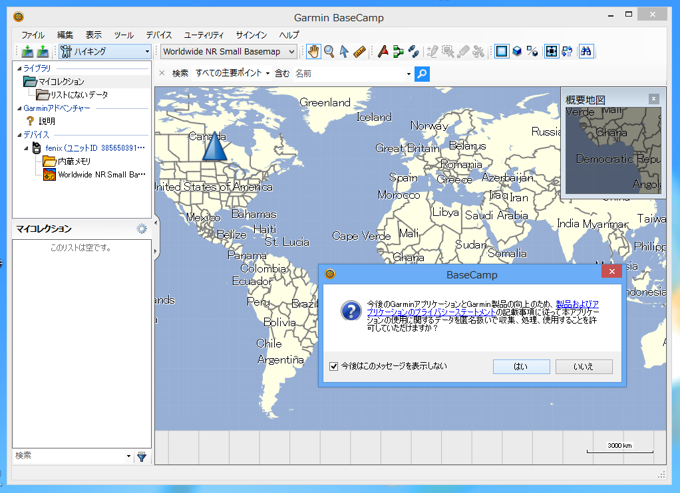
Task: Open the デバイス menu
Action: (x=159, y=35)
